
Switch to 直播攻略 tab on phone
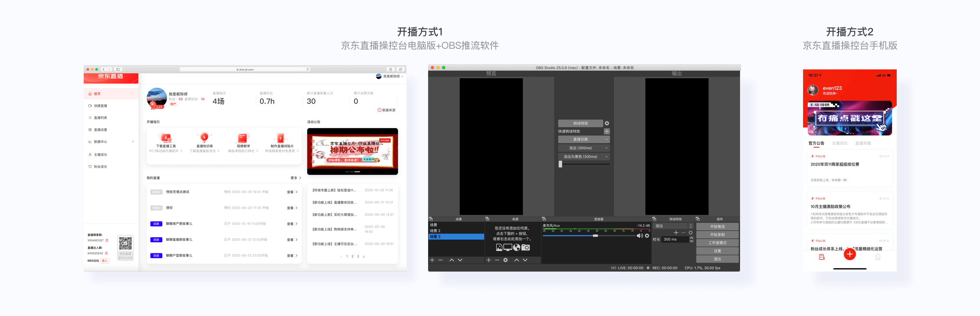[863, 143]
